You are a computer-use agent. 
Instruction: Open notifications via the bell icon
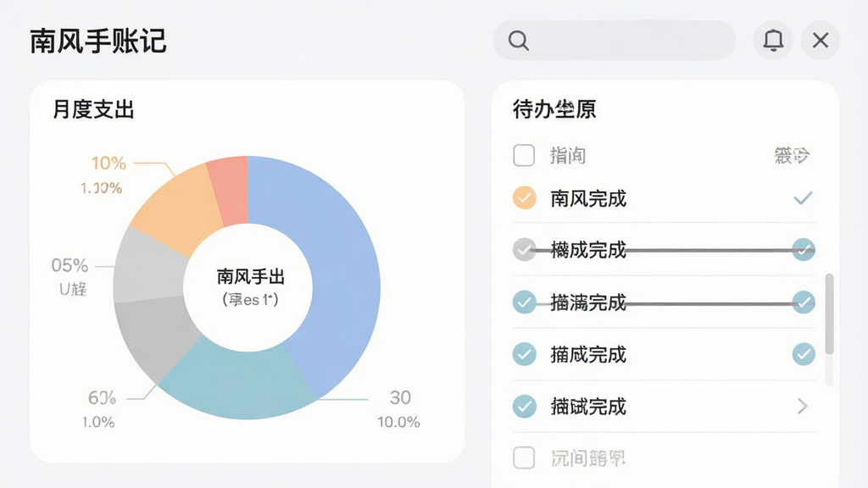pyautogui.click(x=773, y=41)
